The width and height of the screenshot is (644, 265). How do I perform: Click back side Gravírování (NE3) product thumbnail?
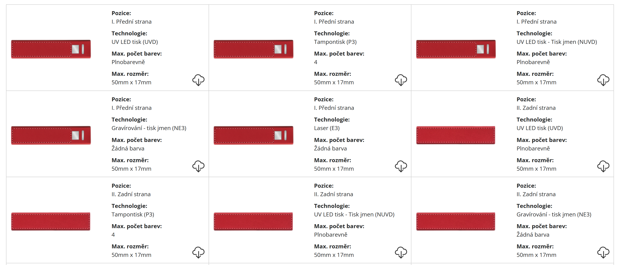(455, 221)
